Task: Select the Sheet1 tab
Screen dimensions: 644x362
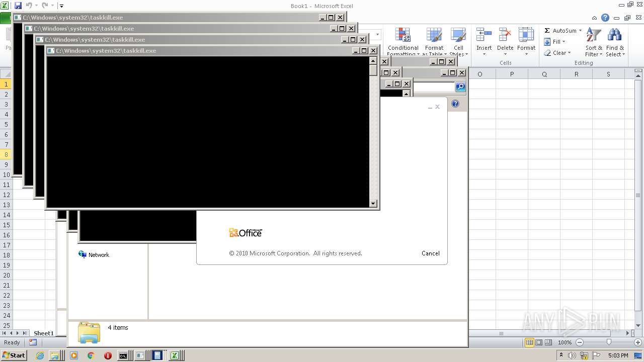Action: coord(43,333)
